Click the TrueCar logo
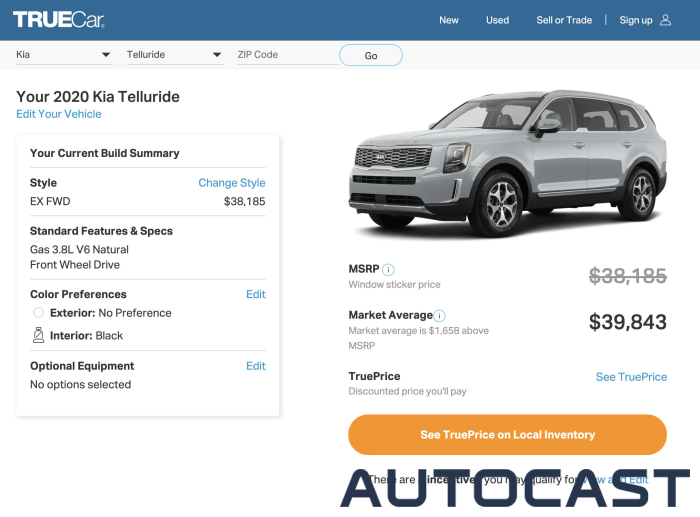 click(x=58, y=19)
